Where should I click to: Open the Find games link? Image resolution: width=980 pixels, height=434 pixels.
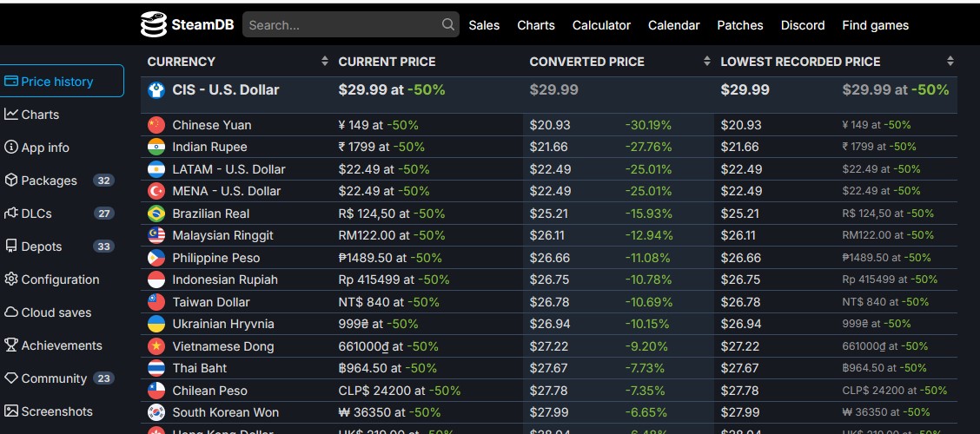(x=875, y=25)
